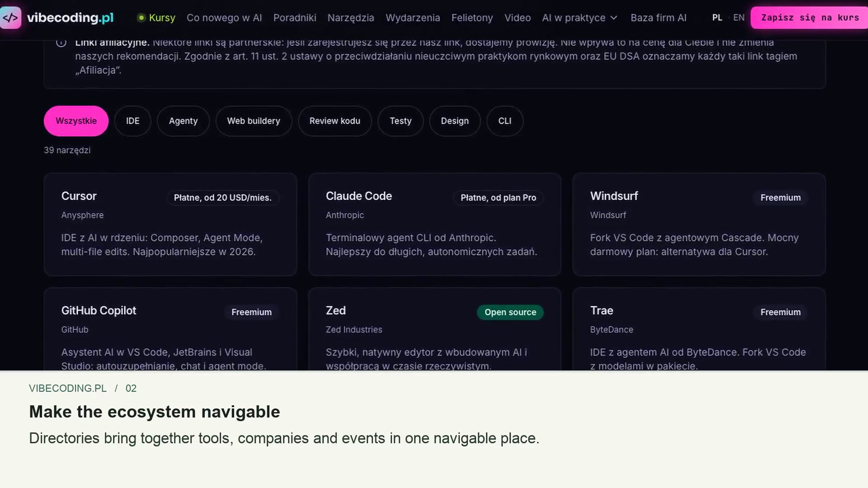Filter tools by Testy
Screen dimensions: 868x488
(401, 121)
